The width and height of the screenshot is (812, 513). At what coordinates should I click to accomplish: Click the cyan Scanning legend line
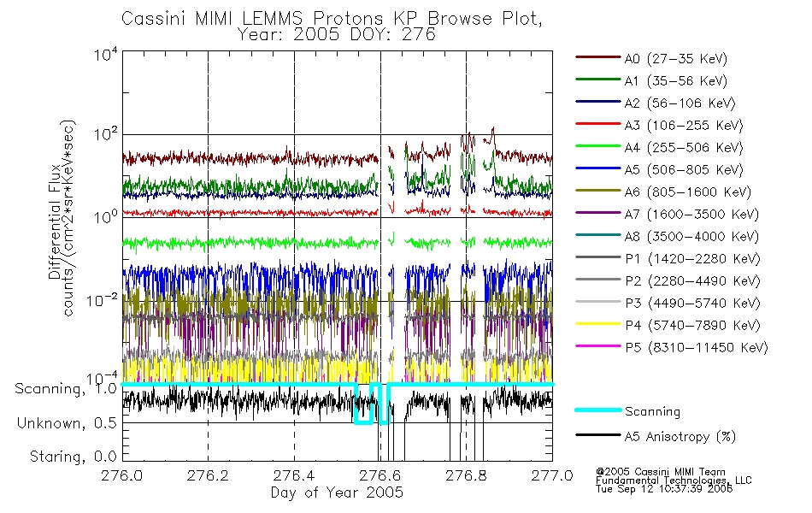click(x=598, y=410)
